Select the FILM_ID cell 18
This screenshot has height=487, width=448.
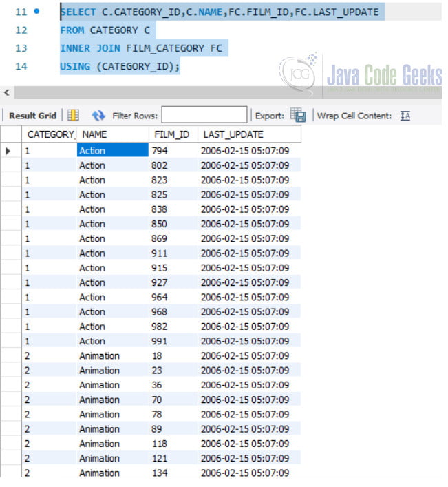click(173, 355)
